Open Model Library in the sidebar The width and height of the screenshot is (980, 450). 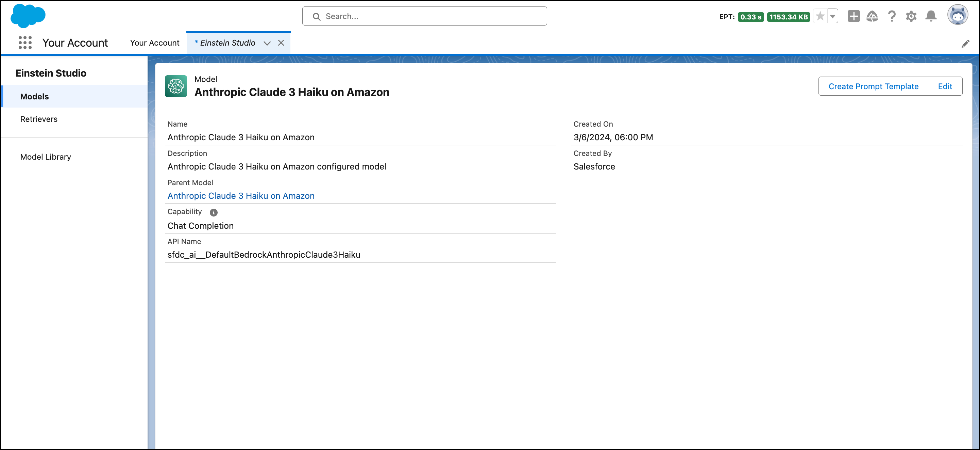(x=74, y=157)
